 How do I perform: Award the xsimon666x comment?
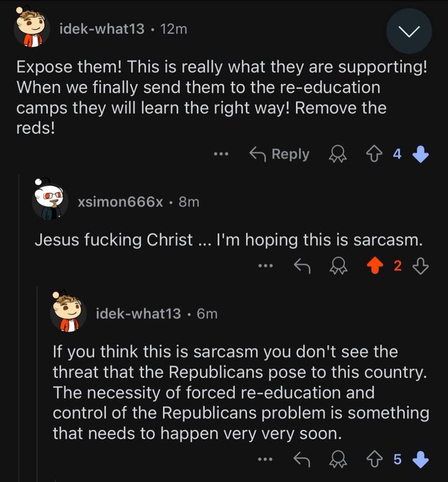pos(338,266)
